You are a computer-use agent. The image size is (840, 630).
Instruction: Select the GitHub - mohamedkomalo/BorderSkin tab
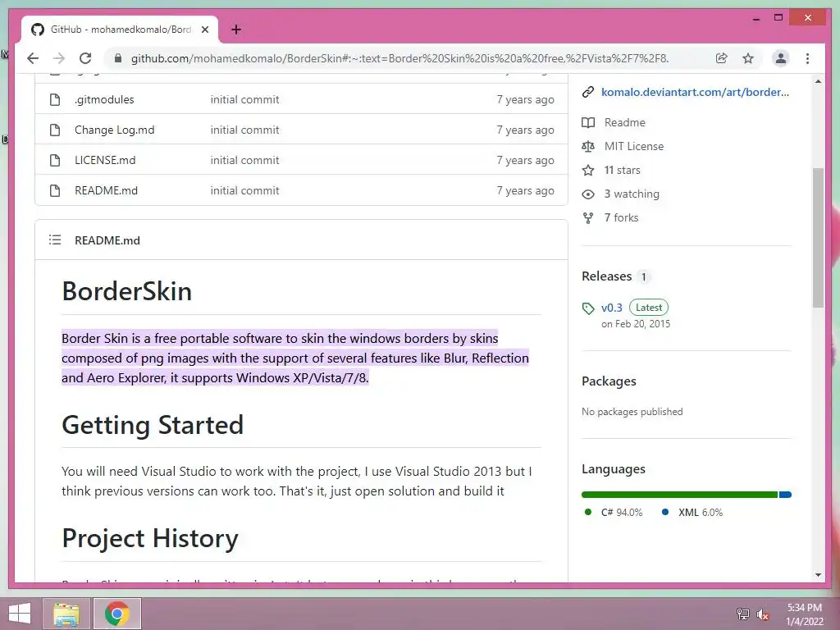pyautogui.click(x=120, y=30)
